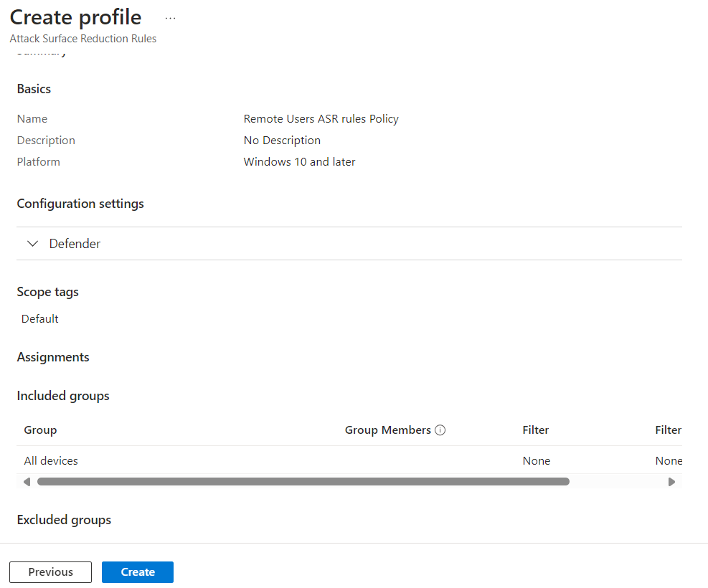Click the right arrow of horizontal scrollbar
708x588 pixels.
tap(671, 482)
